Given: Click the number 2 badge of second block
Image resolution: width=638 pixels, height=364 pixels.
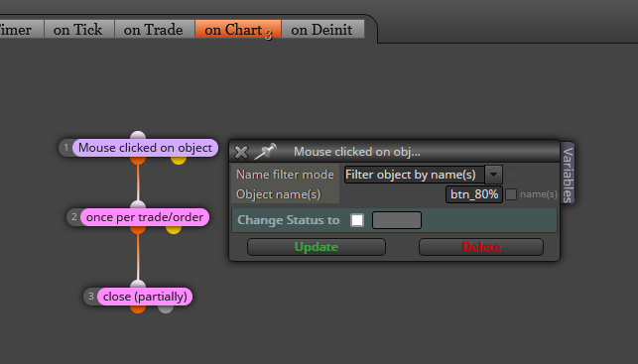Looking at the screenshot, I should pyautogui.click(x=74, y=217).
